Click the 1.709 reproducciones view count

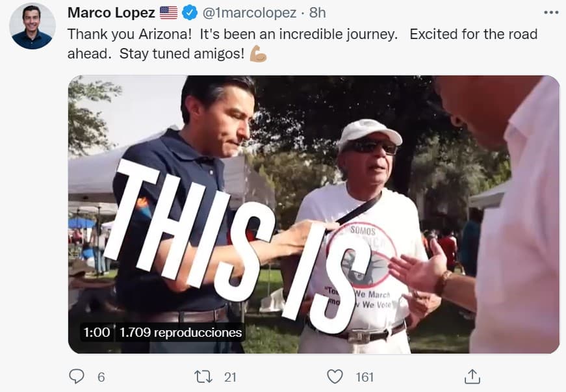click(x=181, y=332)
